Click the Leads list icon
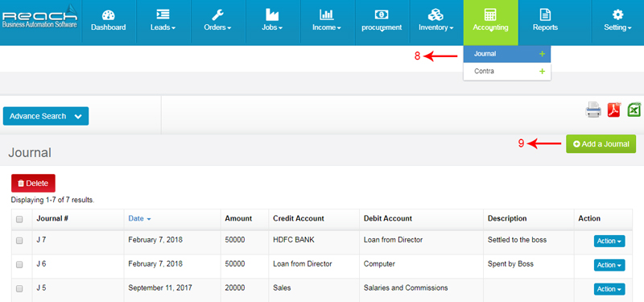Screen dimensions: 644x302 click(x=163, y=15)
